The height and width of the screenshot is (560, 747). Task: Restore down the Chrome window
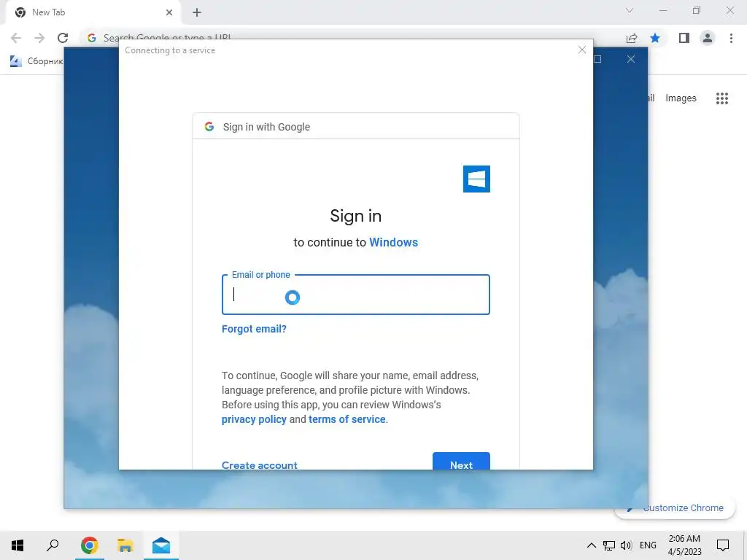coord(697,10)
